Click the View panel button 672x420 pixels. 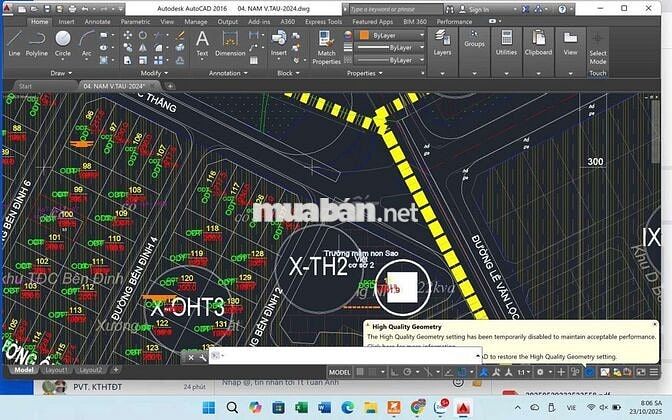pos(570,43)
